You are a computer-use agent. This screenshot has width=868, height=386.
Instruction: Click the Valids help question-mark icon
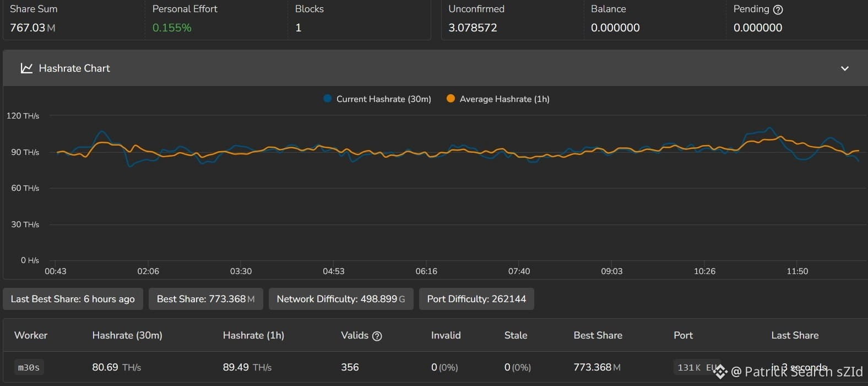pos(377,336)
